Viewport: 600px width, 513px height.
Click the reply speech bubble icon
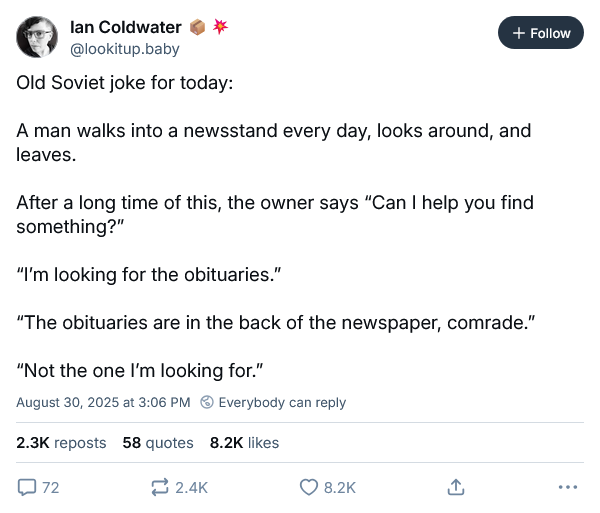(27, 487)
